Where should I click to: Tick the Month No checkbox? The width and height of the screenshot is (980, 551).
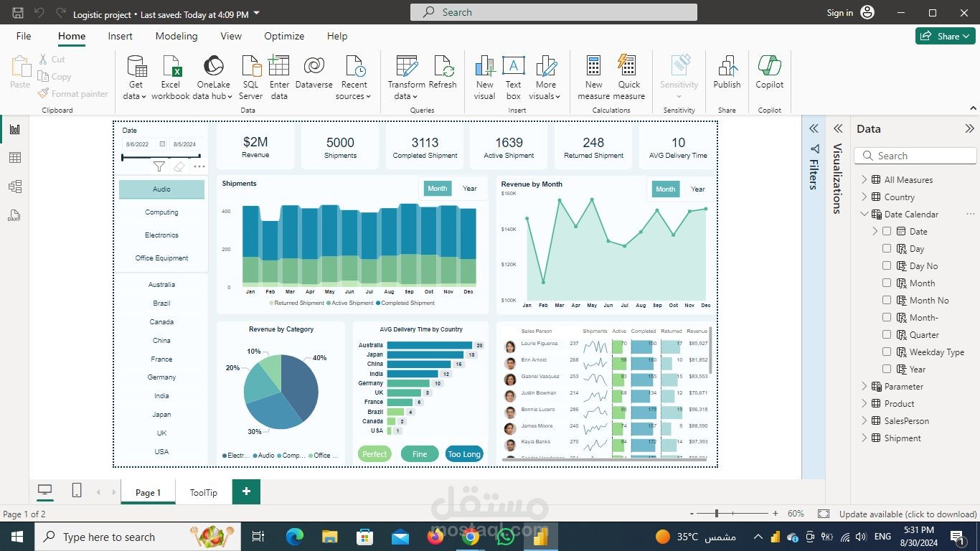887,300
